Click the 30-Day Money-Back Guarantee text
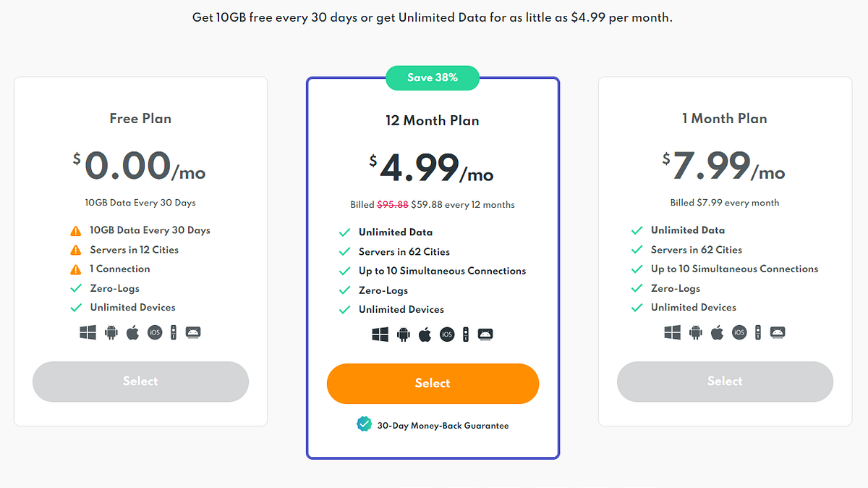868x488 pixels. click(443, 426)
